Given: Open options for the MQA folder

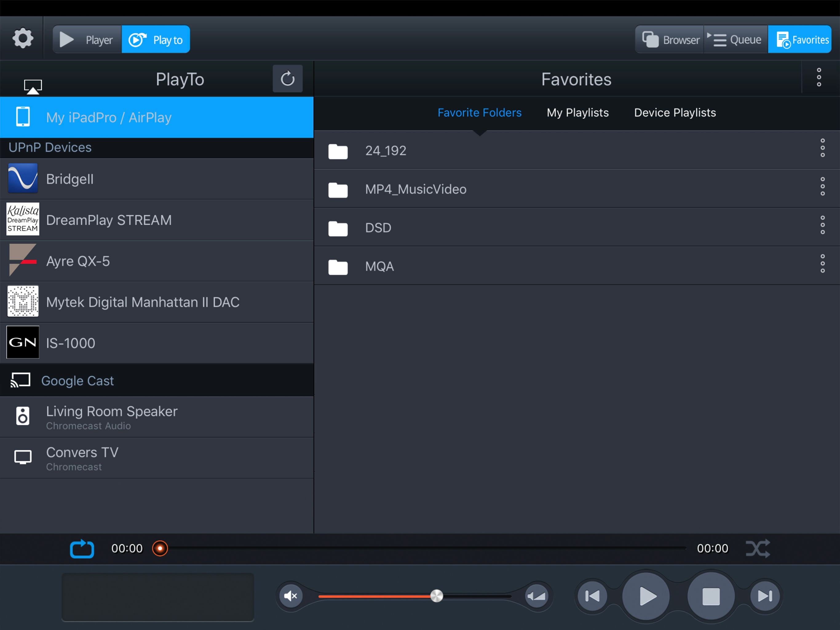Looking at the screenshot, I should coord(822,264).
